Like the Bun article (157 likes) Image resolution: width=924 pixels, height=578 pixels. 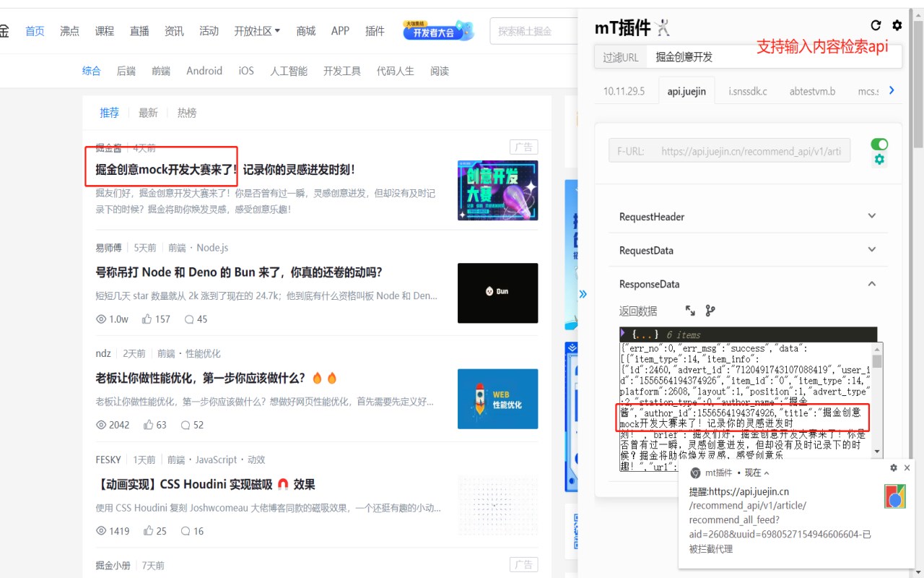click(x=157, y=319)
